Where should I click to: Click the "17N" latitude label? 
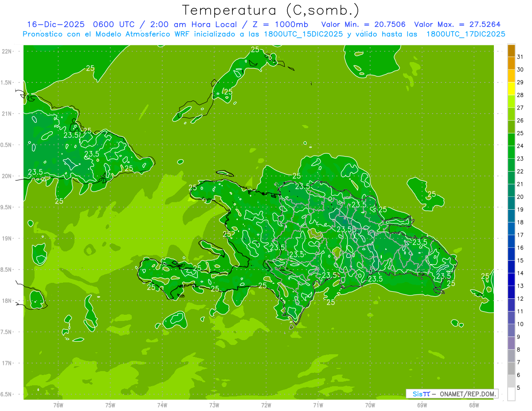pyautogui.click(x=7, y=363)
